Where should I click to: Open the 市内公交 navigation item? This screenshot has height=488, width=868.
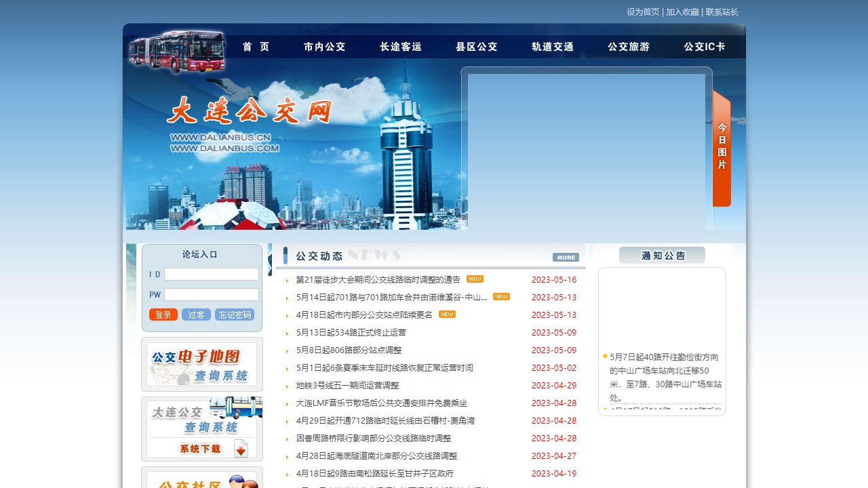(x=324, y=47)
